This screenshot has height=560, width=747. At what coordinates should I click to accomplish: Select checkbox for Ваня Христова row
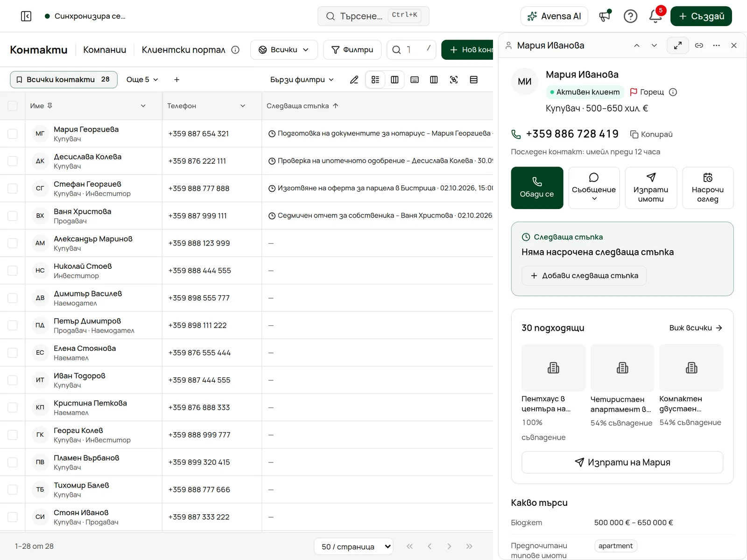click(13, 216)
